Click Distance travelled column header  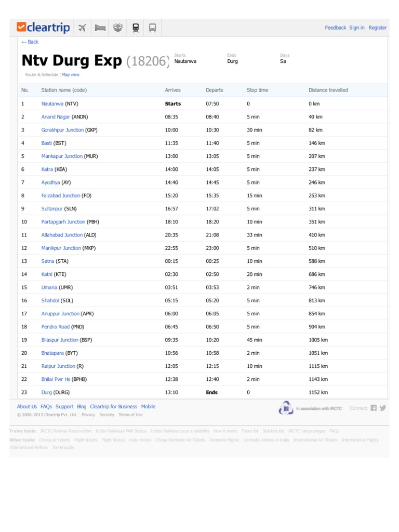[328, 90]
